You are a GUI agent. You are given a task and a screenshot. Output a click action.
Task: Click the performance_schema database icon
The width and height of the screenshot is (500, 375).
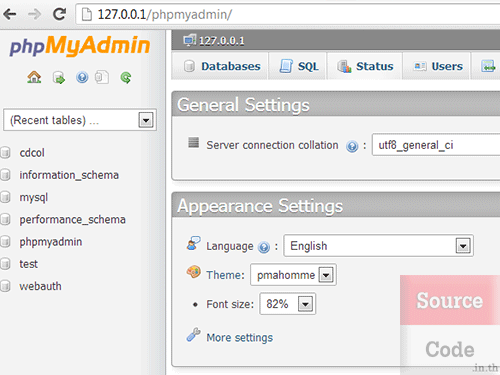[x=5, y=219]
